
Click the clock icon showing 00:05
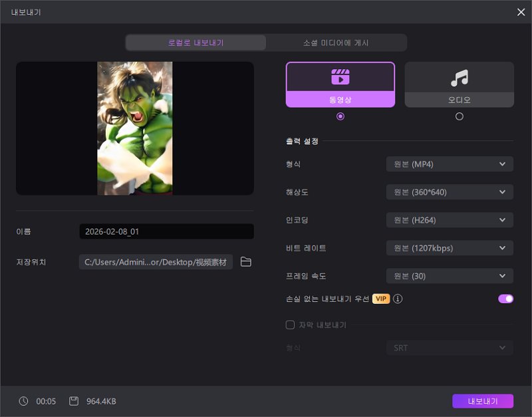click(23, 401)
